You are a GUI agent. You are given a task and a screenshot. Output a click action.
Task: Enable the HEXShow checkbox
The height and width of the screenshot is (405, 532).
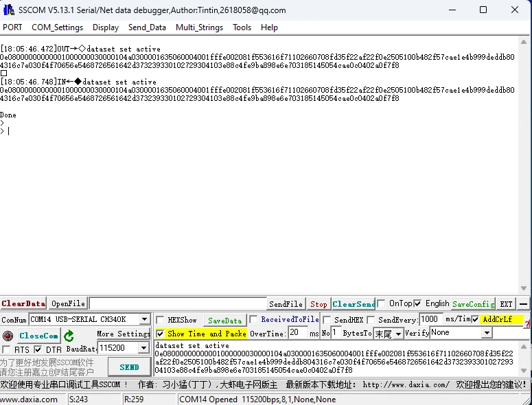tap(160, 320)
